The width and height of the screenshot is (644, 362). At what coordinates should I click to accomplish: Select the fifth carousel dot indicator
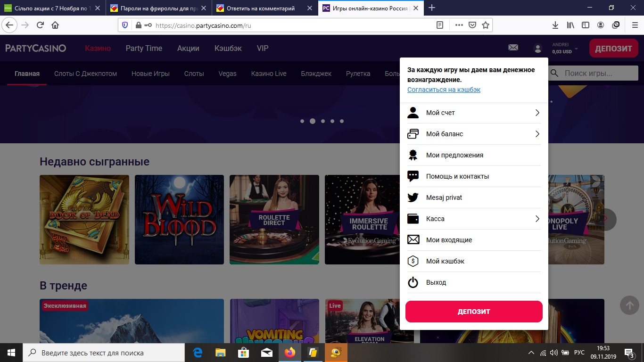tap(342, 121)
